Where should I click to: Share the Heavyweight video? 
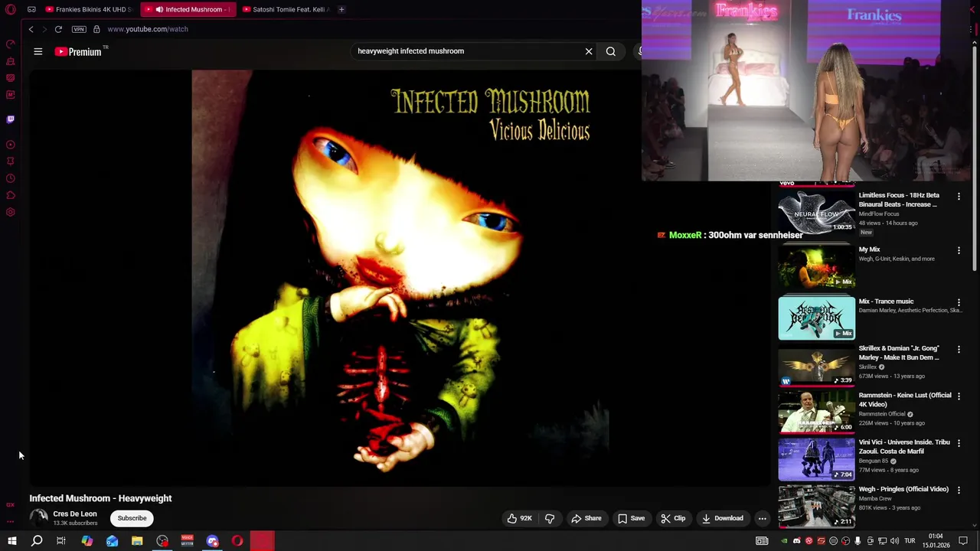[586, 518]
